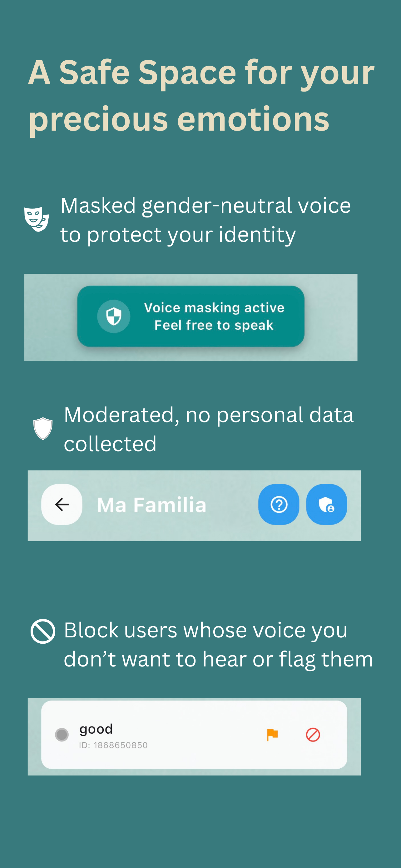Click the username good in the list
The width and height of the screenshot is (401, 868).
point(96,729)
